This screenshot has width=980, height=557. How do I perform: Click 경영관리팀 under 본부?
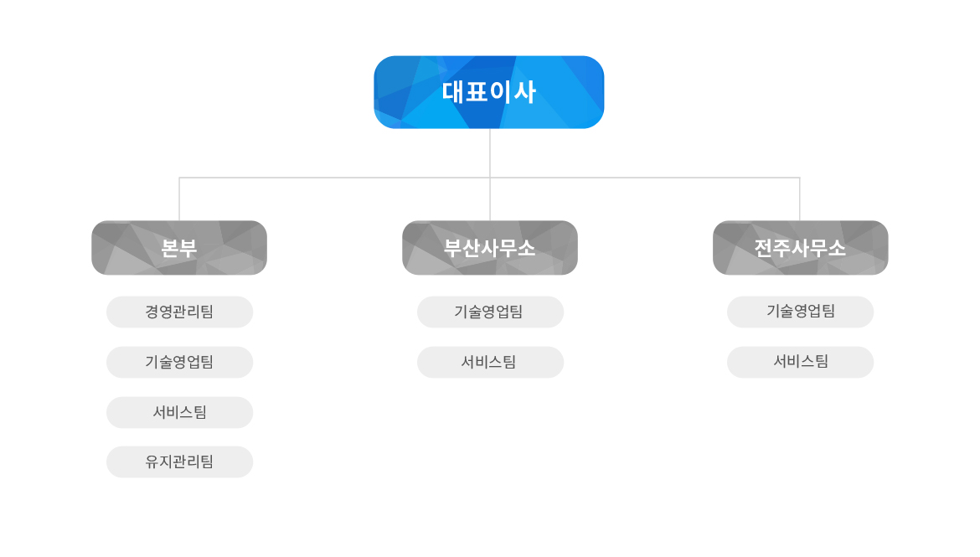pos(179,312)
